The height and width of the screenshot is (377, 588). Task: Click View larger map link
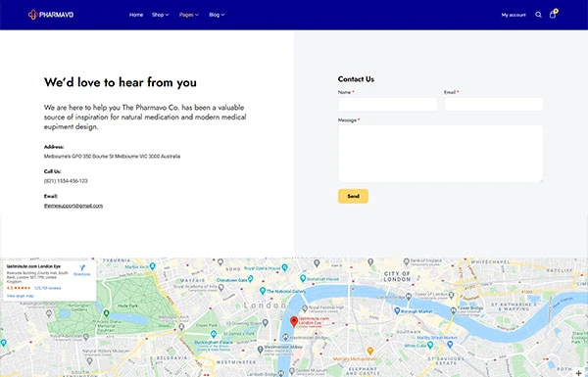pos(21,296)
